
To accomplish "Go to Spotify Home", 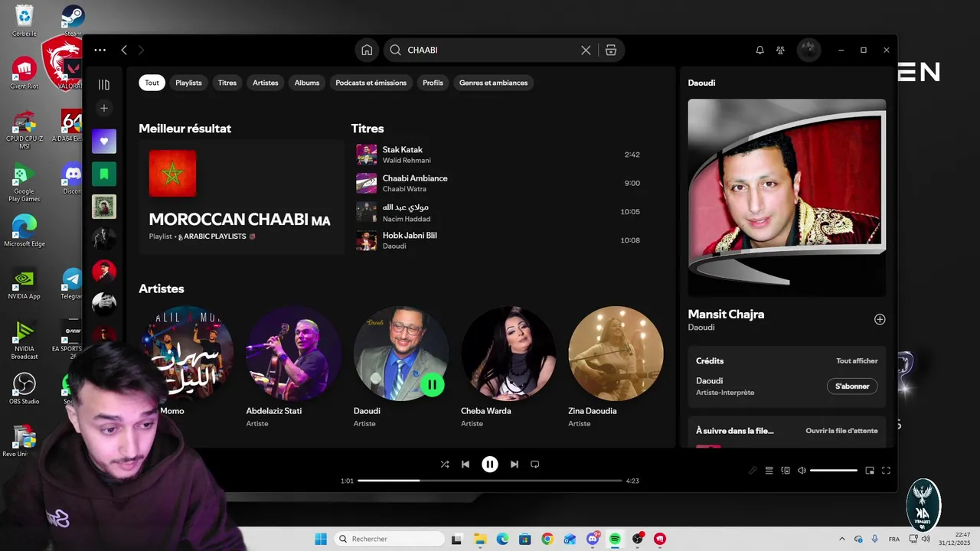I will click(x=367, y=50).
